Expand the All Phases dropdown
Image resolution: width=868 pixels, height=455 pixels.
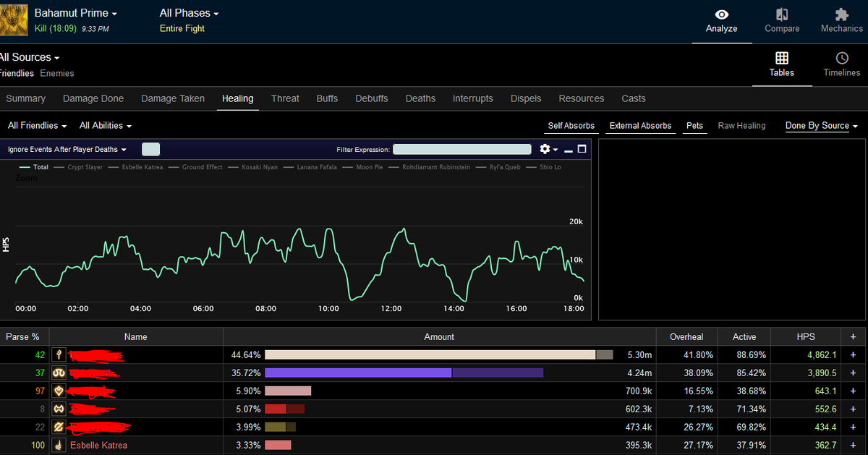189,13
